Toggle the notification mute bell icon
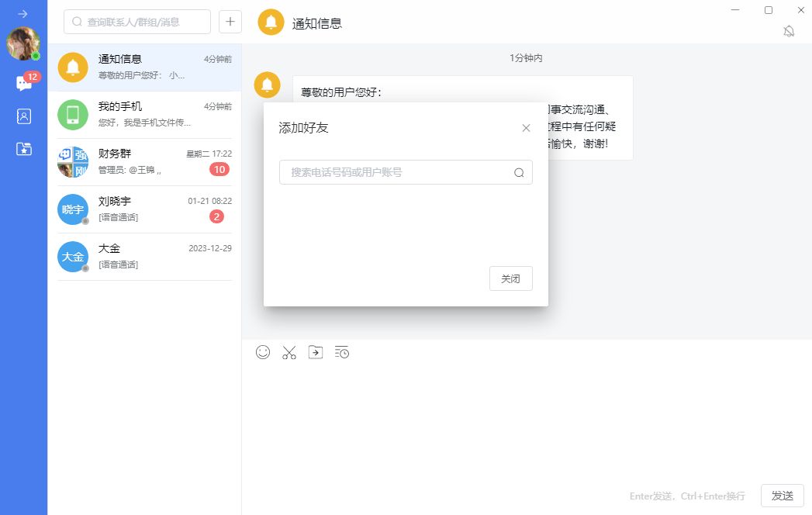Viewport: 812px width, 515px height. click(789, 31)
